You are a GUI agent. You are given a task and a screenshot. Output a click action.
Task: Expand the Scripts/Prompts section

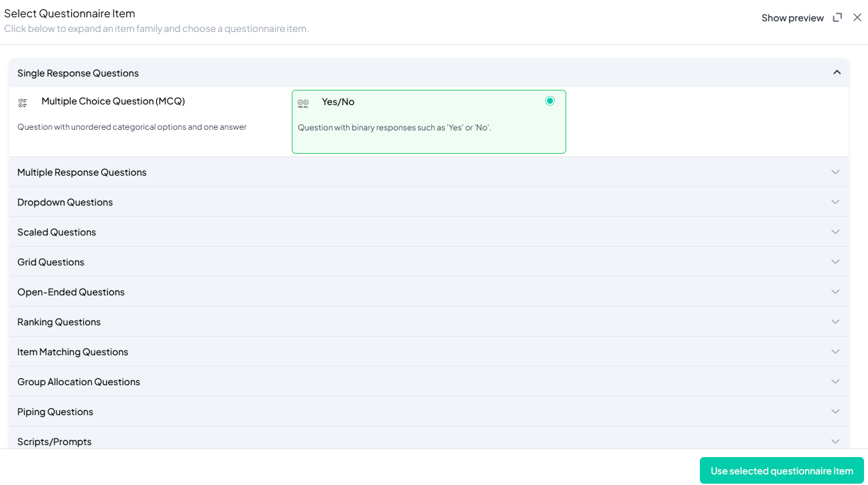[x=54, y=441]
